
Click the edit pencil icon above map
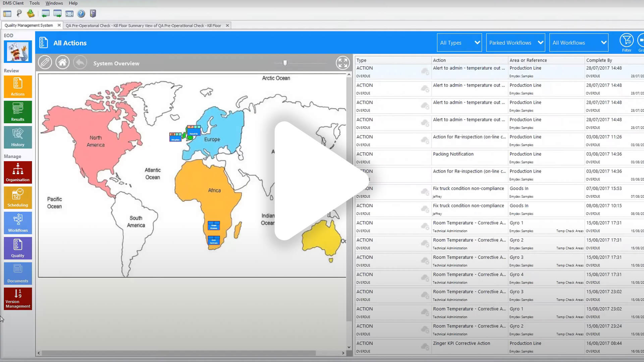coord(45,63)
